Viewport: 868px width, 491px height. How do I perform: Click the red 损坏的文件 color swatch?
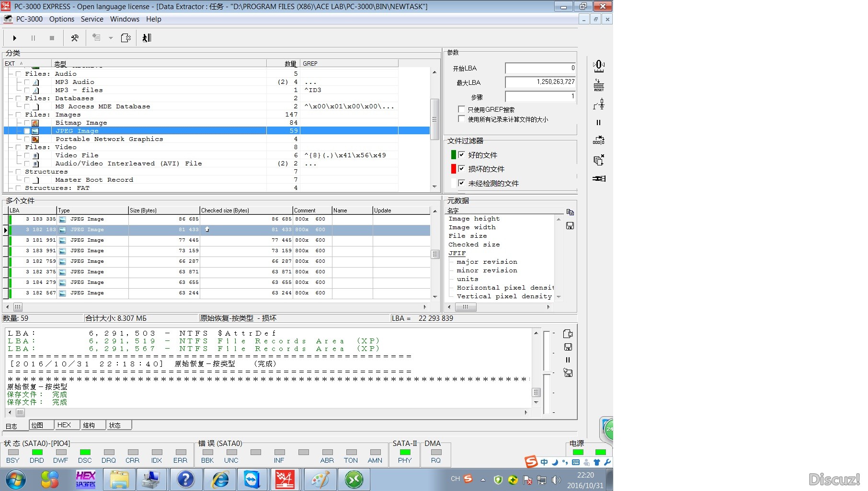coord(453,169)
